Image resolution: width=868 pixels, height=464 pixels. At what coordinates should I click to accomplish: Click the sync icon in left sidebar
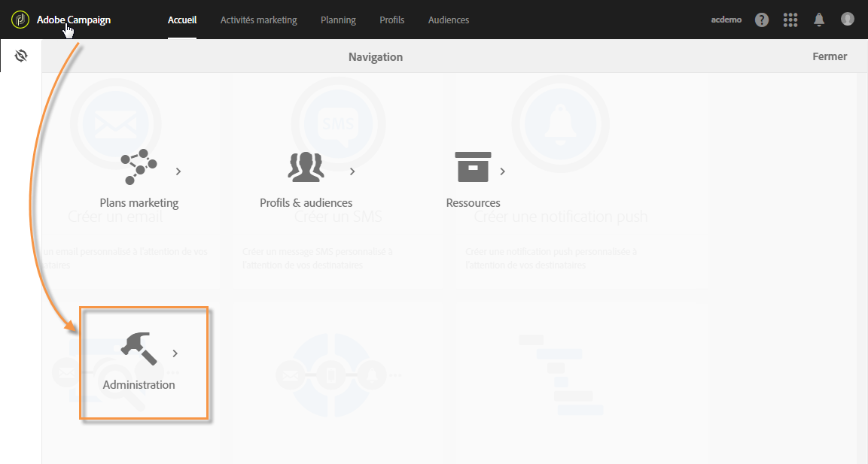coord(21,56)
